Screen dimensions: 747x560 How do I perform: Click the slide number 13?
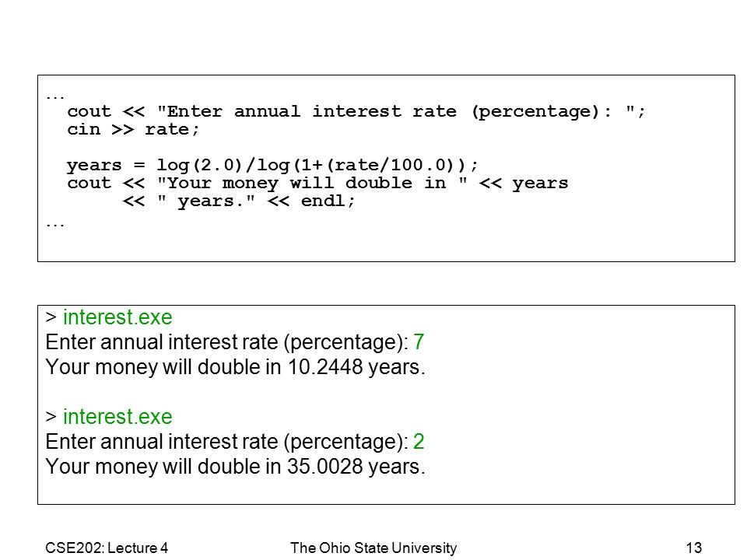click(693, 548)
